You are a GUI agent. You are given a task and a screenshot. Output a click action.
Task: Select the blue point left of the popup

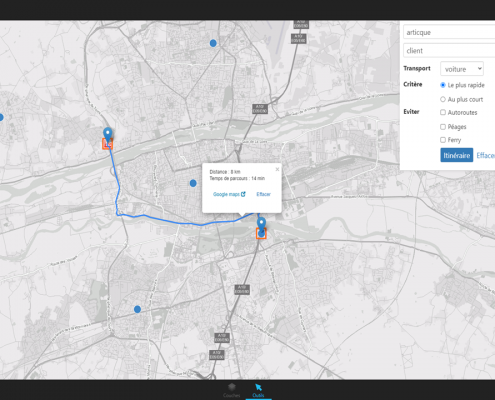[193, 183]
